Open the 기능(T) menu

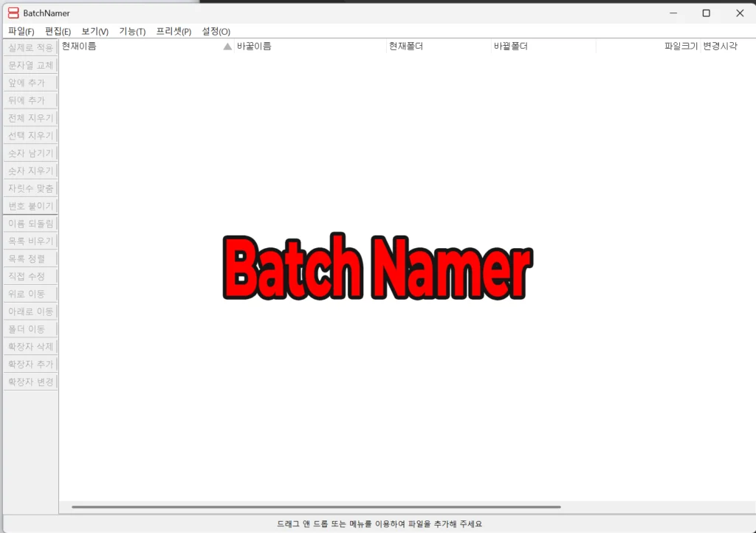pyautogui.click(x=133, y=31)
